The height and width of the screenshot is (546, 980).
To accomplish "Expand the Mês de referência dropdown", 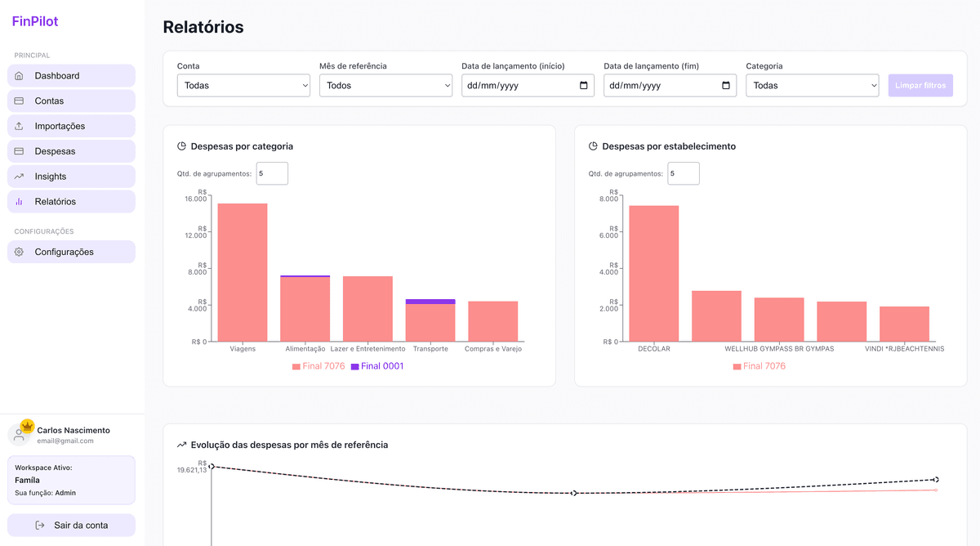I will [385, 85].
